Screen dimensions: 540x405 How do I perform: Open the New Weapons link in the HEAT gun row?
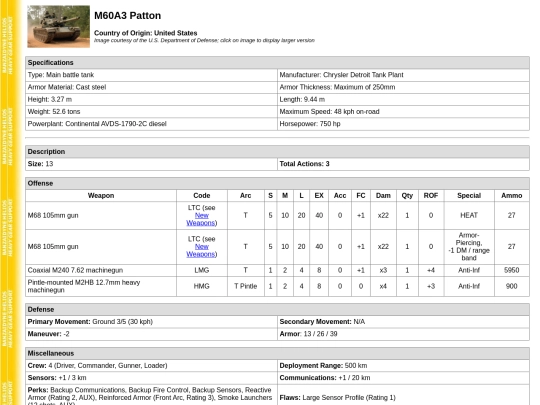(x=201, y=219)
